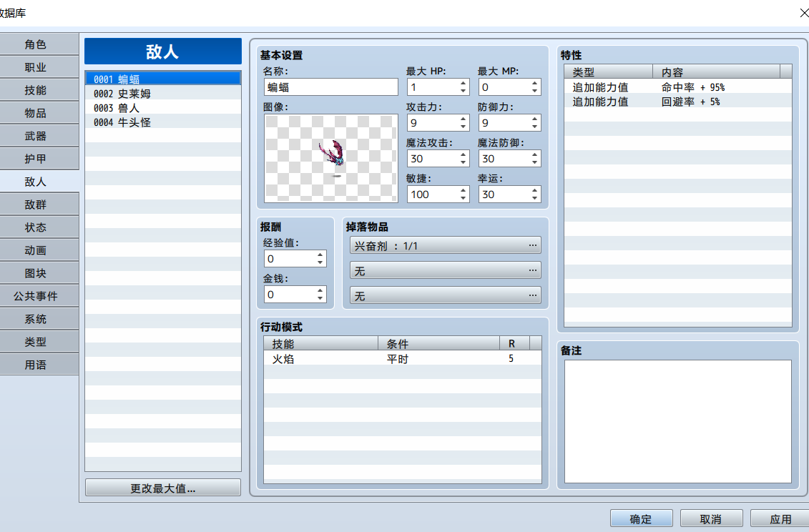Click the 备注 note text area

coord(678,422)
